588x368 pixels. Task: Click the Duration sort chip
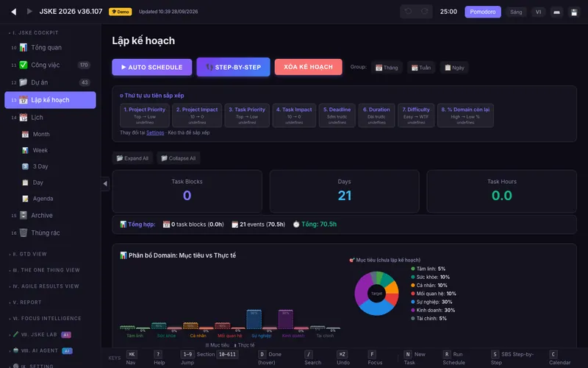click(x=376, y=116)
